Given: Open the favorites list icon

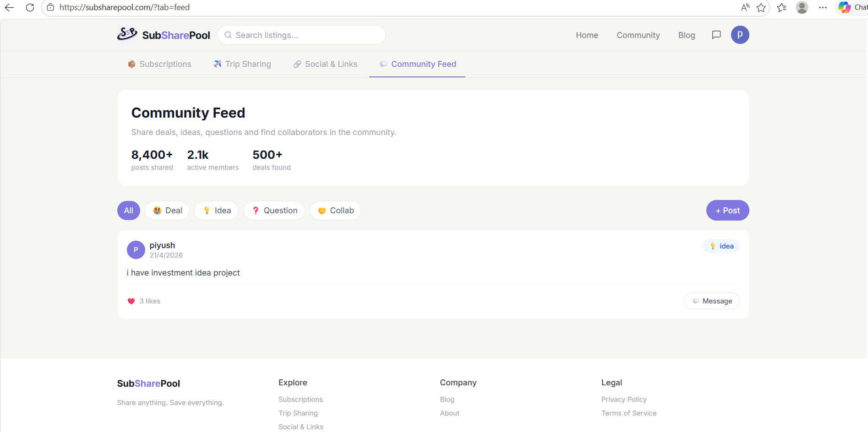Looking at the screenshot, I should (782, 7).
